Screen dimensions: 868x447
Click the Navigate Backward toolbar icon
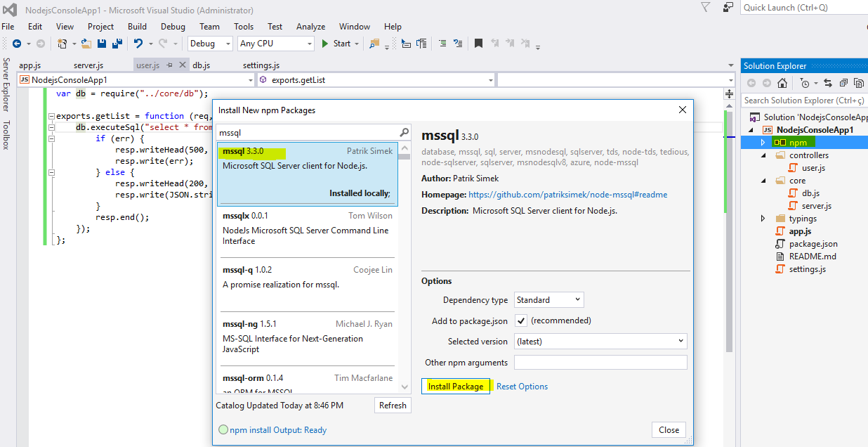pyautogui.click(x=17, y=44)
